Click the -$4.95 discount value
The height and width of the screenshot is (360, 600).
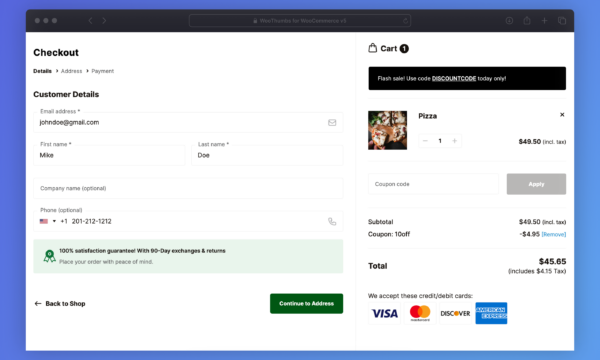click(530, 234)
